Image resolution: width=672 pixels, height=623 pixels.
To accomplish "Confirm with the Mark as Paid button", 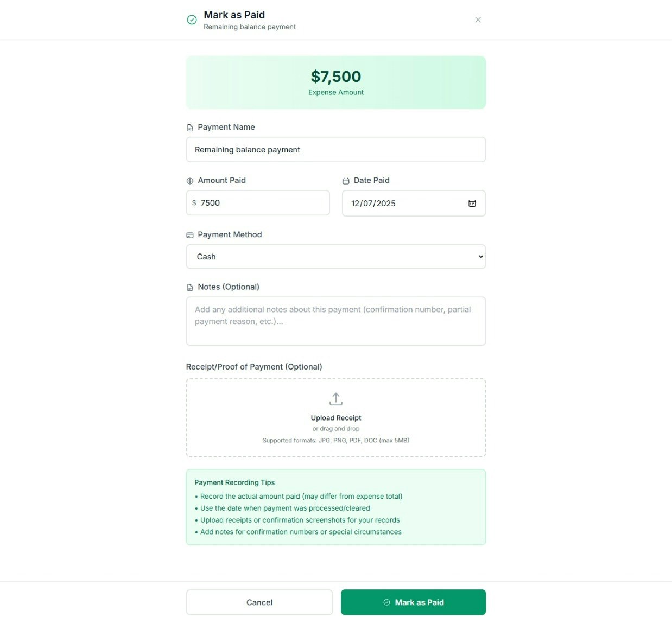I will [413, 602].
